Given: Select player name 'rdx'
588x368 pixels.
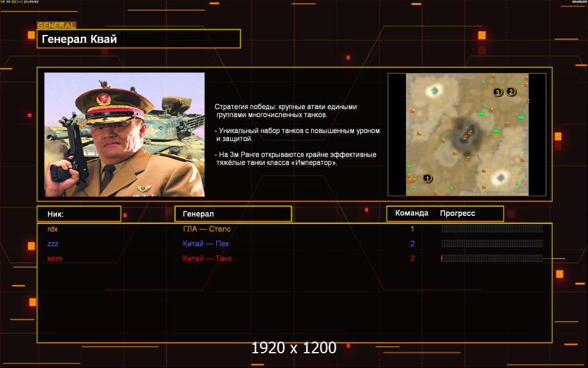Looking at the screenshot, I should (x=53, y=229).
